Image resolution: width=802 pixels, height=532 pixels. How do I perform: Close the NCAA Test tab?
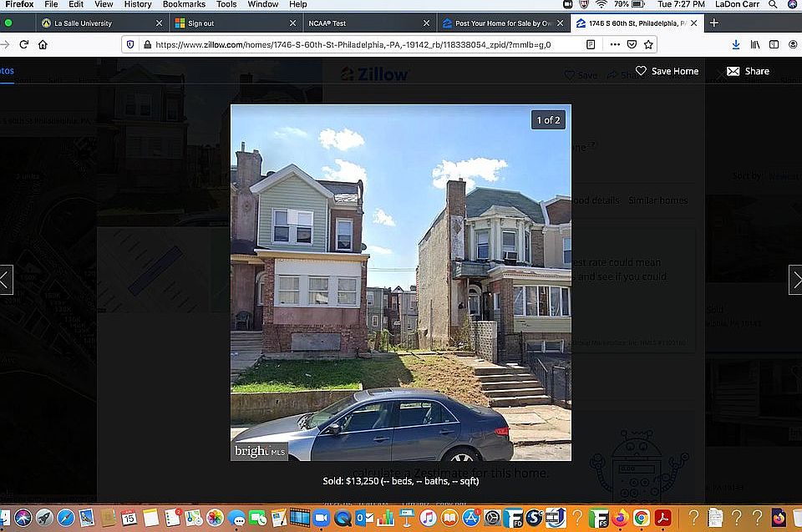tap(427, 23)
